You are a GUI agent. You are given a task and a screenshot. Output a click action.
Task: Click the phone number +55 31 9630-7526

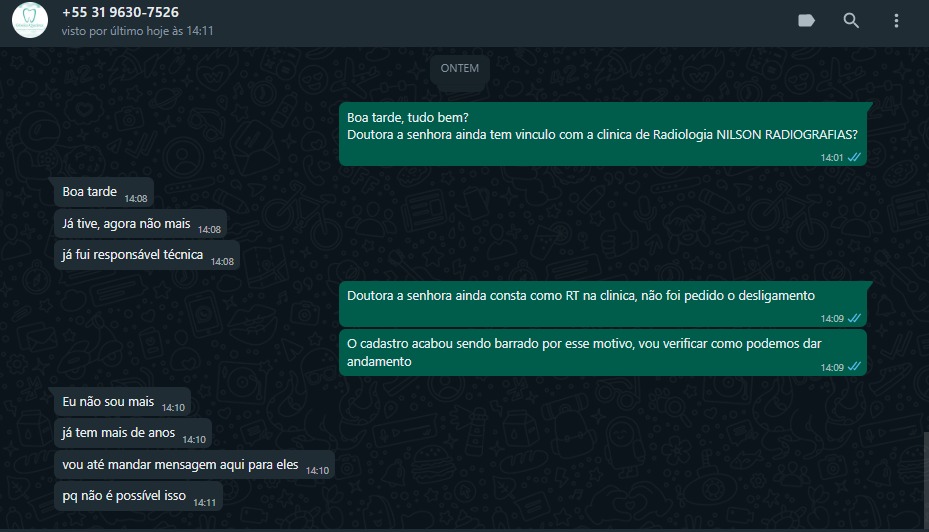[120, 12]
